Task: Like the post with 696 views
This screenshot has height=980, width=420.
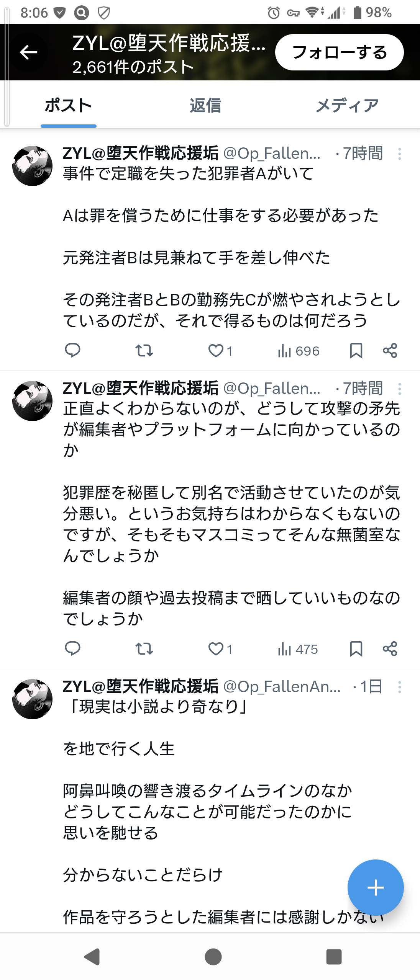Action: click(x=216, y=350)
